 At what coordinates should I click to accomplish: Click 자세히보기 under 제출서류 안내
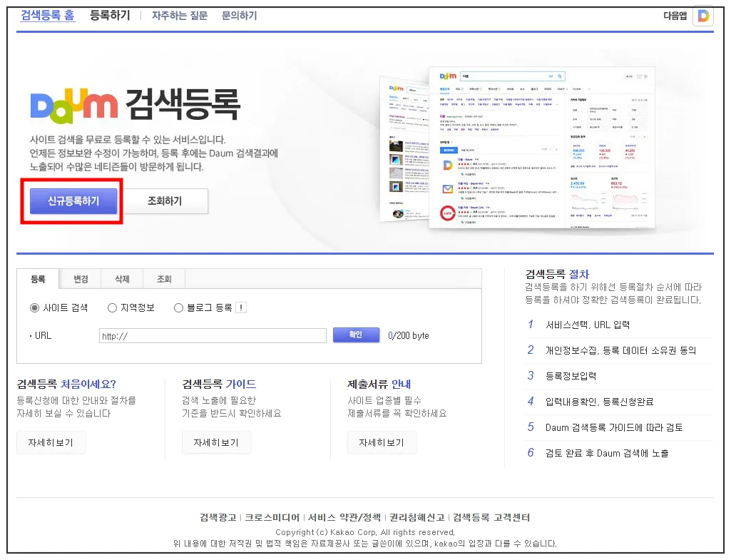point(382,442)
